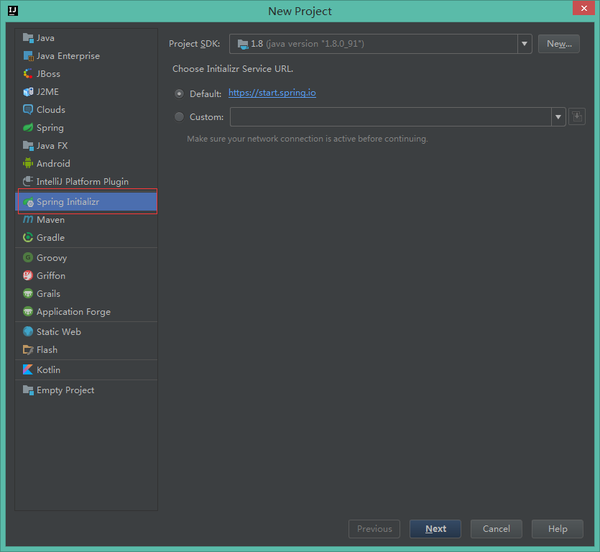Select the Default service URL radio button
This screenshot has width=600, height=552.
[x=179, y=93]
